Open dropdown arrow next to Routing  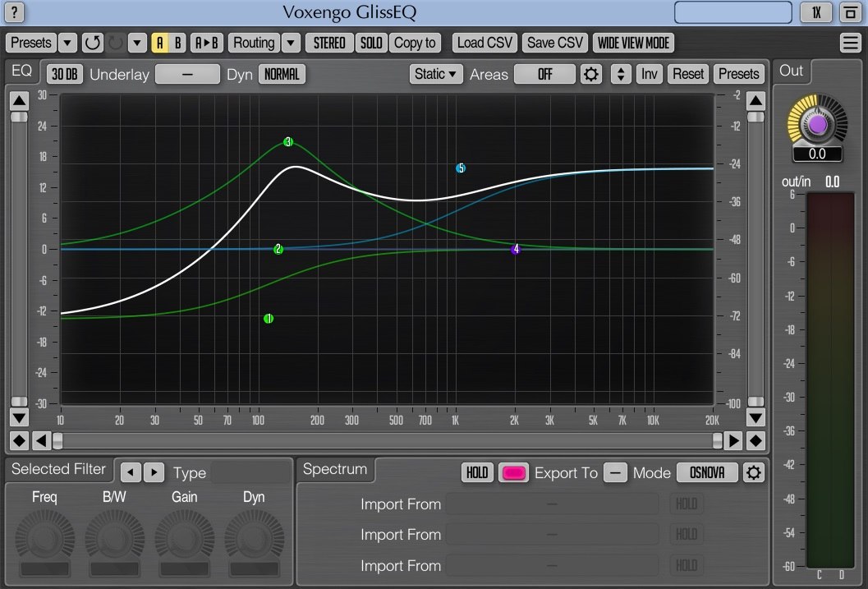click(x=291, y=43)
